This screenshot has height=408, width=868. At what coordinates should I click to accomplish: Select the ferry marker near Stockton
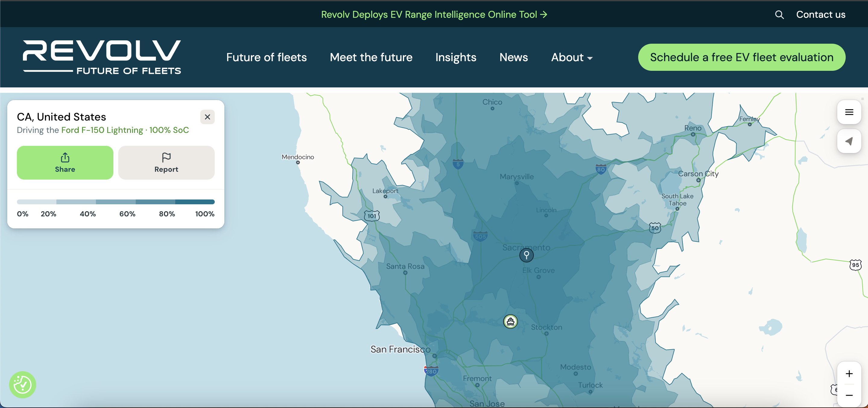point(510,322)
